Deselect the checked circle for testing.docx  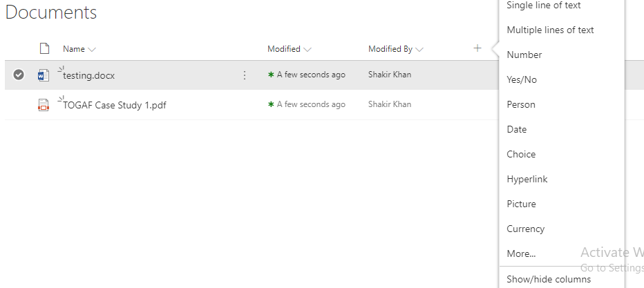tap(19, 75)
